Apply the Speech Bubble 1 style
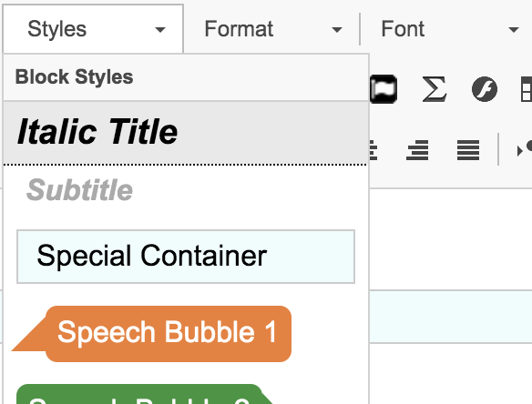This screenshot has width=532, height=404. pos(151,334)
